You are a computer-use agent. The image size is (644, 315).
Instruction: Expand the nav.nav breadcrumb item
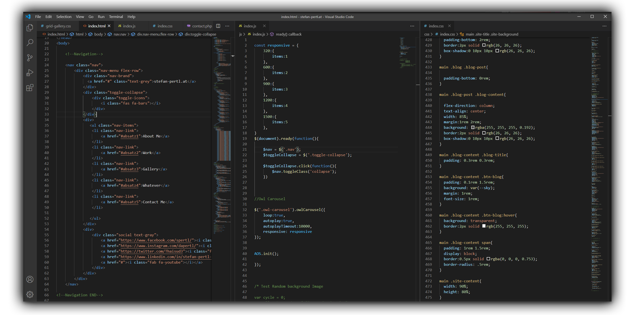(x=120, y=34)
